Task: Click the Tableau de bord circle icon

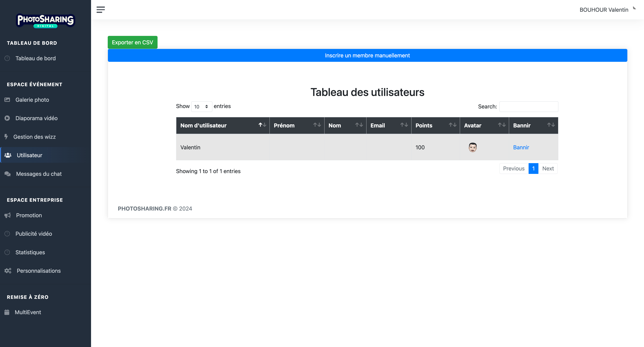Action: click(7, 58)
